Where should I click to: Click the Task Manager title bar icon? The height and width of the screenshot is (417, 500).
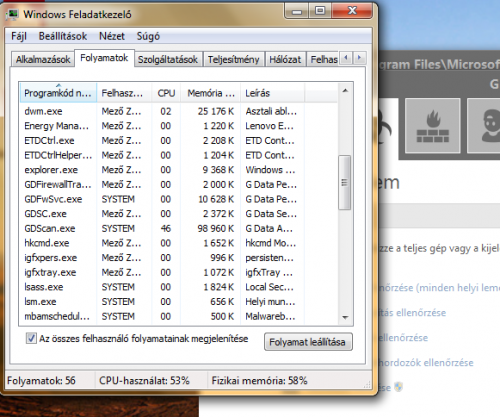(13, 14)
